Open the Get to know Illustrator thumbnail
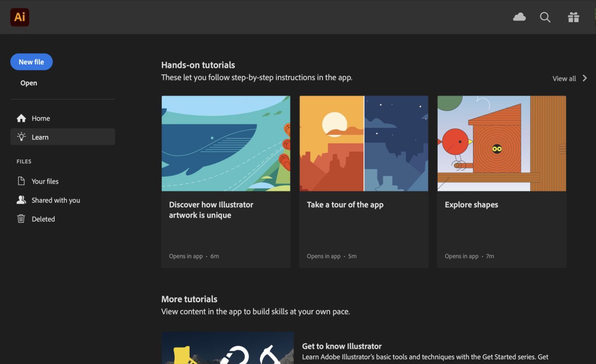596x364 pixels. point(227,348)
